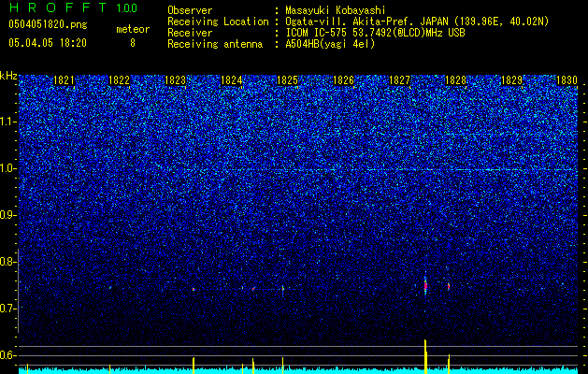Select the ICOM IC-575 53.7492 MHz USB text
This screenshot has width=588, height=374.
pyautogui.click(x=376, y=33)
